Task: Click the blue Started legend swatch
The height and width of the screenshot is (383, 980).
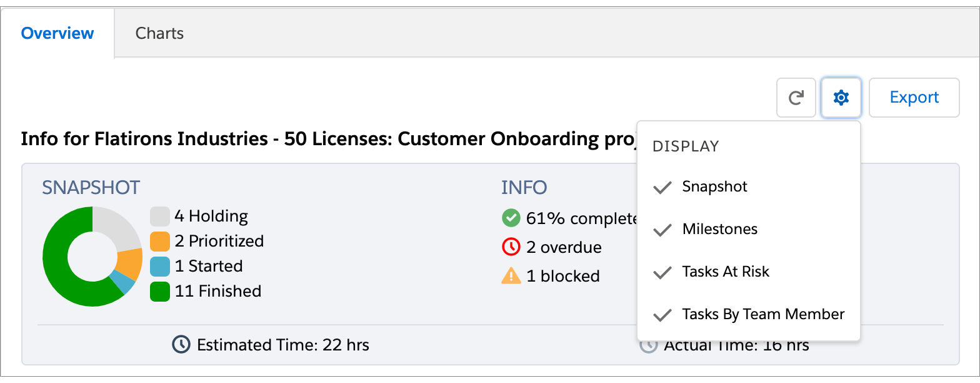Action: 160,266
